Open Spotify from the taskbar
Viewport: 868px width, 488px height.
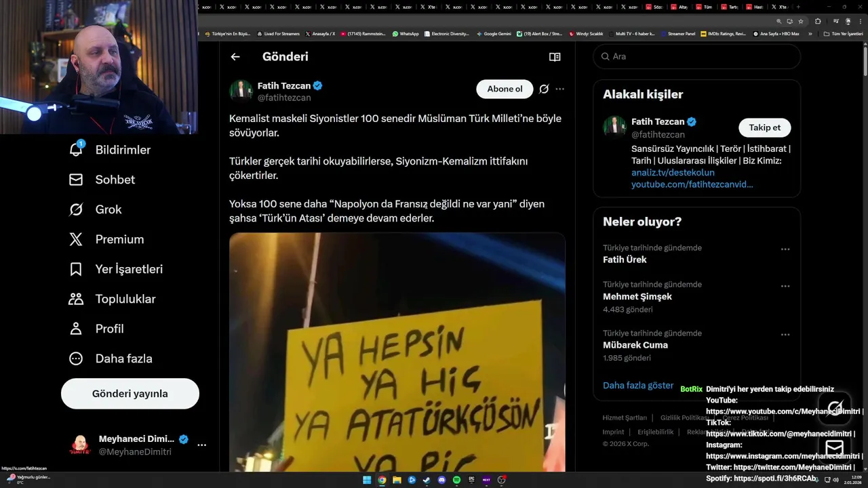(x=456, y=480)
